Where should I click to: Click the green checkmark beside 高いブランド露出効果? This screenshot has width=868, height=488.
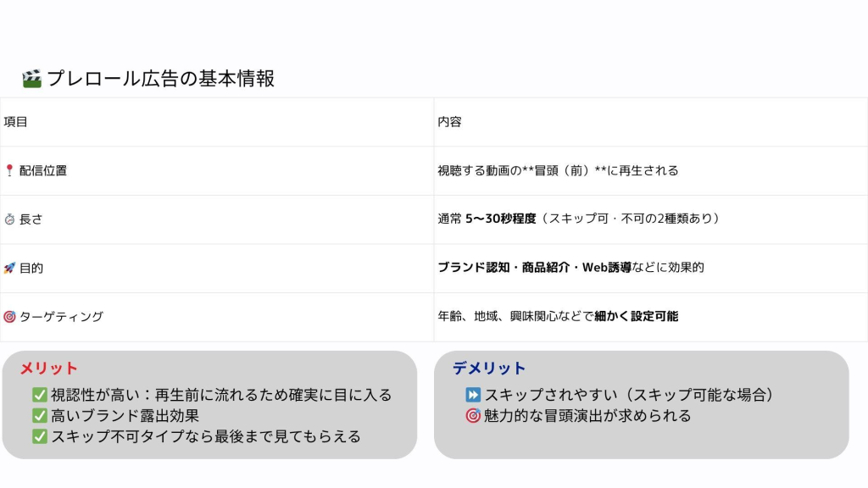pyautogui.click(x=39, y=416)
